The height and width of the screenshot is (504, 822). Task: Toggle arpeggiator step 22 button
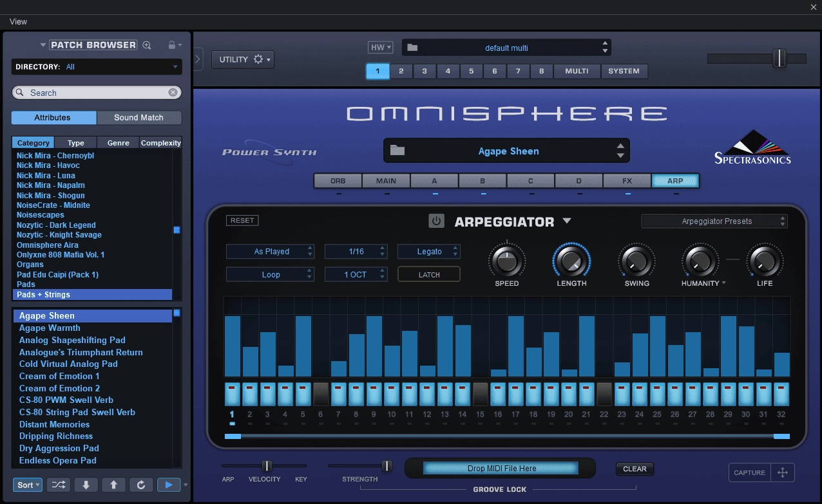tap(604, 394)
